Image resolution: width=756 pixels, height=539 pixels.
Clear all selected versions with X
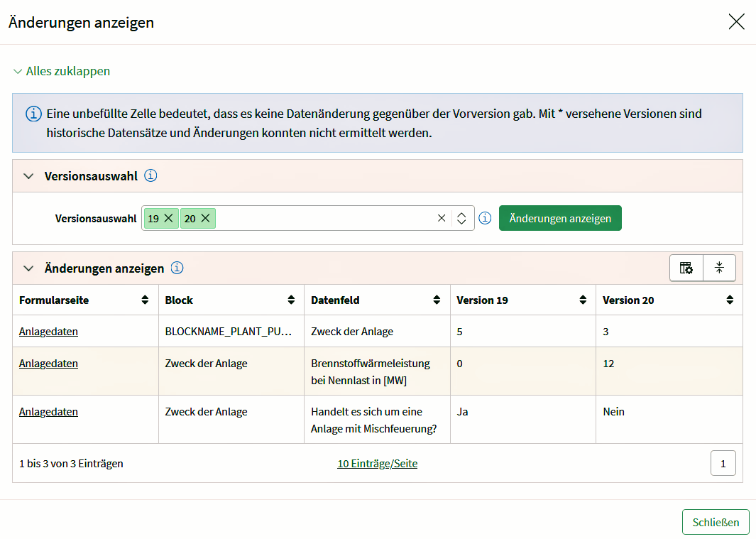pos(442,219)
